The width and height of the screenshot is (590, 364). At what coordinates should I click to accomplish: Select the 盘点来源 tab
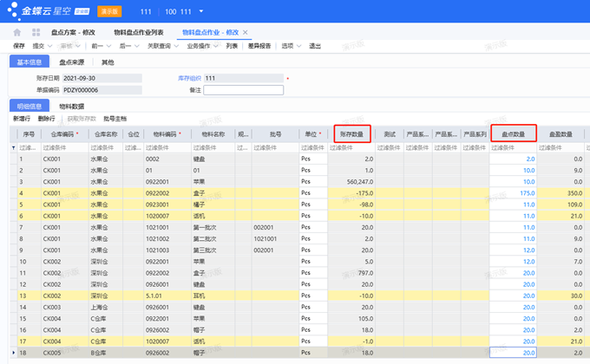tap(71, 62)
